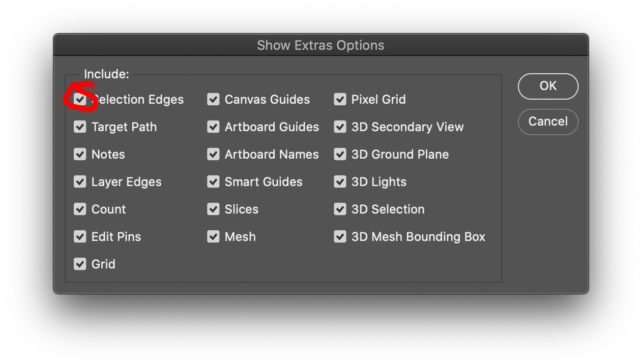Confirm settings with the OK button
Screen dimensions: 642x364
548,86
